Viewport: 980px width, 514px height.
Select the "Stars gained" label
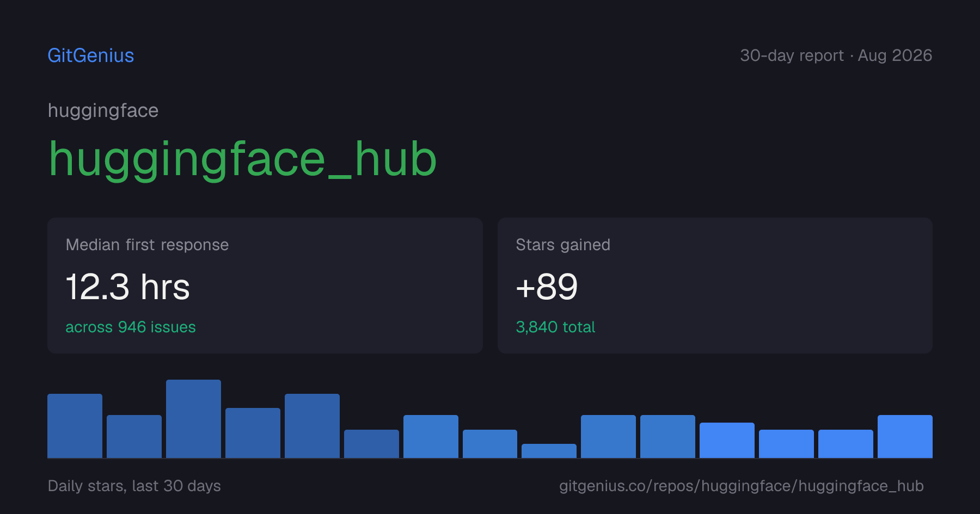563,245
